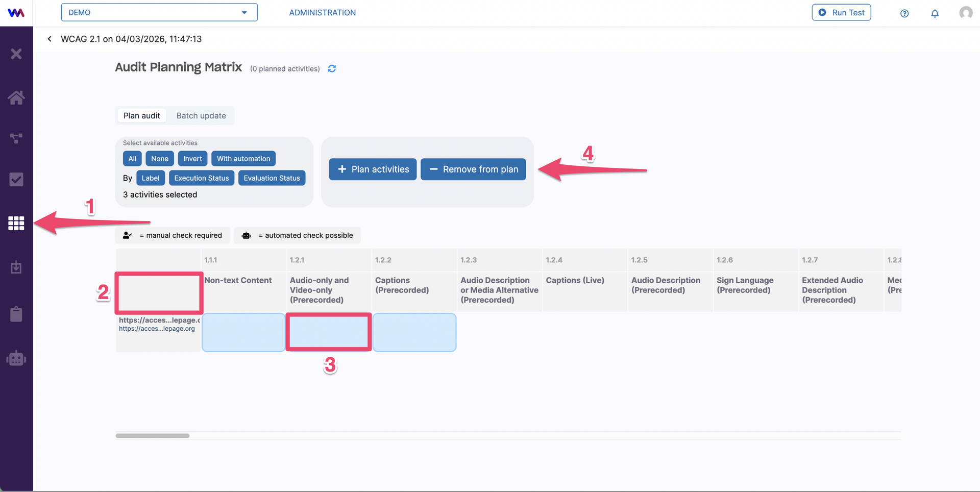
Task: Click the manual check required legend icon
Action: tap(128, 235)
